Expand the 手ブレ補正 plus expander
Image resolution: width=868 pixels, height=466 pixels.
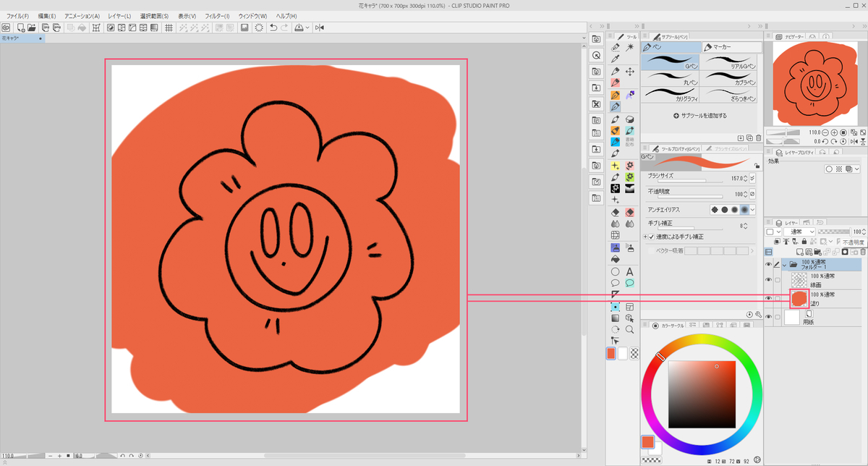pos(644,237)
